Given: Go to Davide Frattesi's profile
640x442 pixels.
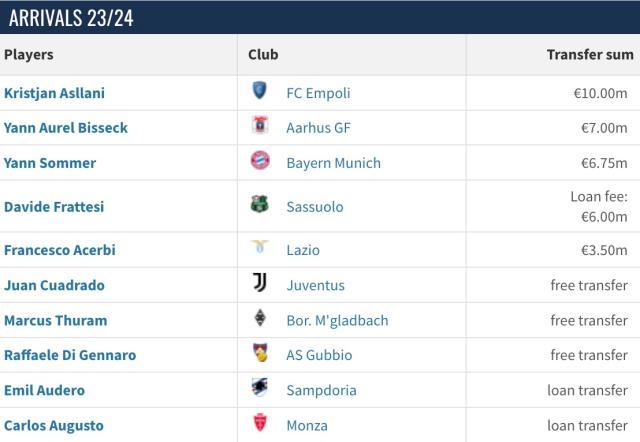Looking at the screenshot, I should coord(54,207).
